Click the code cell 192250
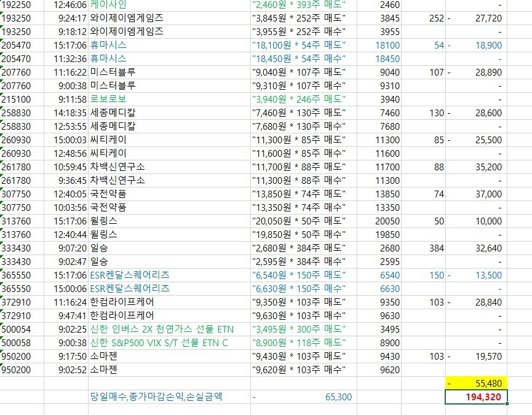This screenshot has height=415, width=532. [22, 5]
